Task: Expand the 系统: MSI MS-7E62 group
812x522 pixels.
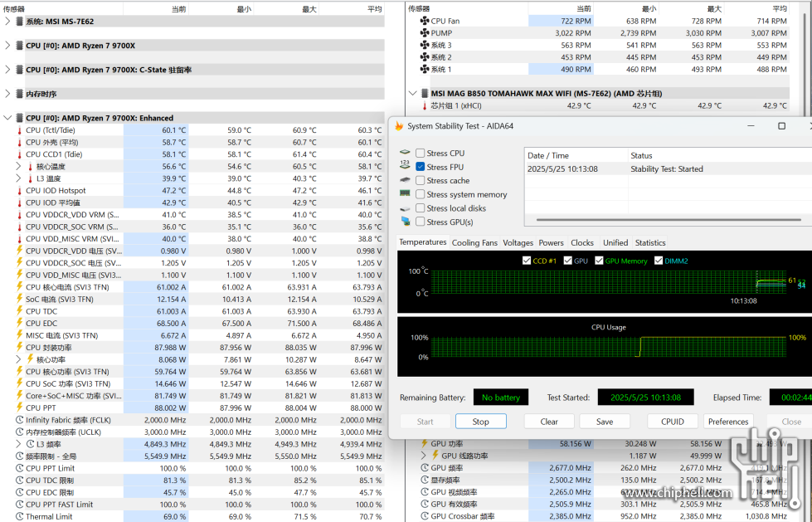Action: tap(7, 22)
